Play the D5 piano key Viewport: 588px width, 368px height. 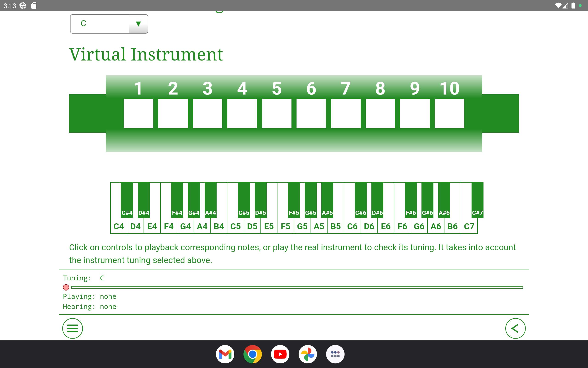pyautogui.click(x=252, y=226)
